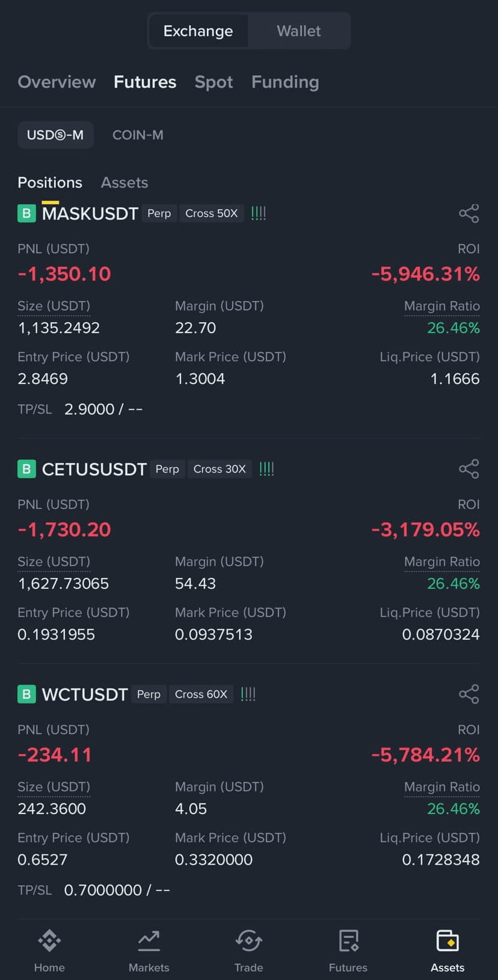Tap the MASKUSDT ADL indicator bars
498x980 pixels.
pos(259,213)
